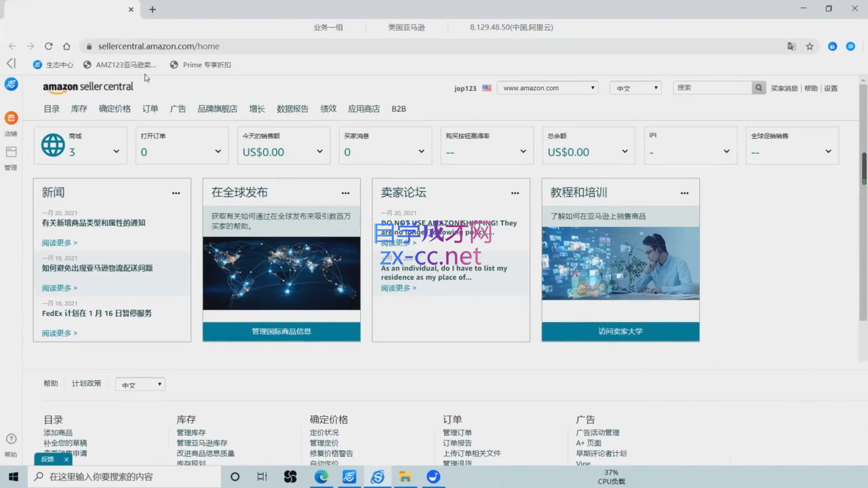The width and height of the screenshot is (868, 488).
Task: Click the world map thumbnail image
Action: tap(281, 273)
